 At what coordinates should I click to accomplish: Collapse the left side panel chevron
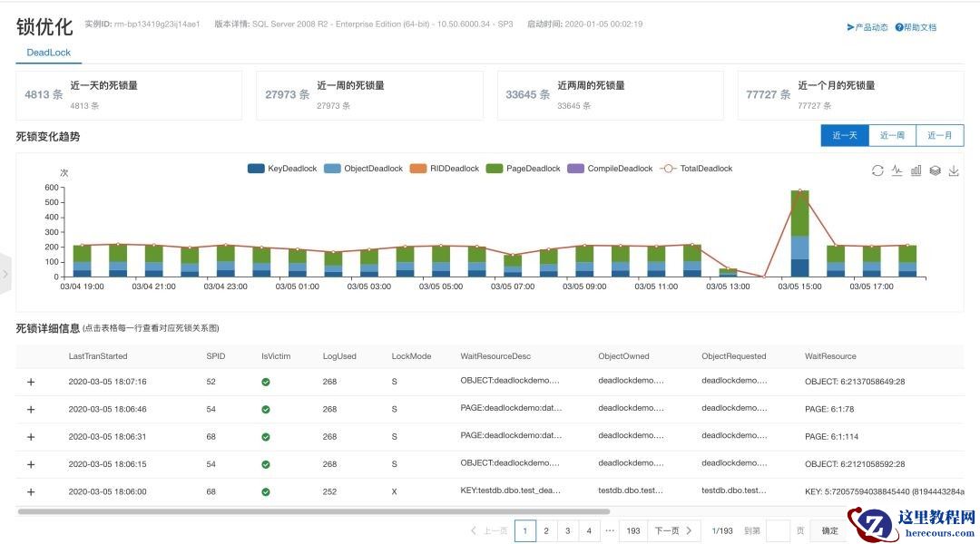pos(5,273)
